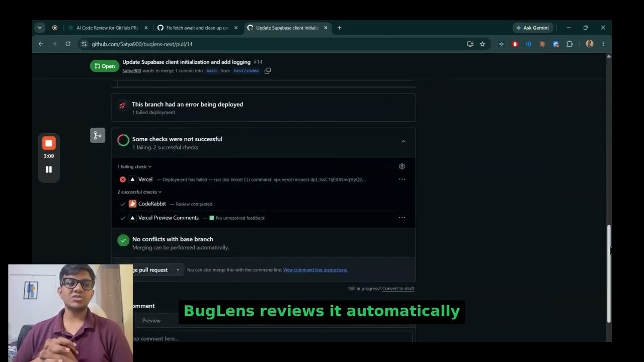
Task: View site information icon in address bar
Action: pos(84,44)
